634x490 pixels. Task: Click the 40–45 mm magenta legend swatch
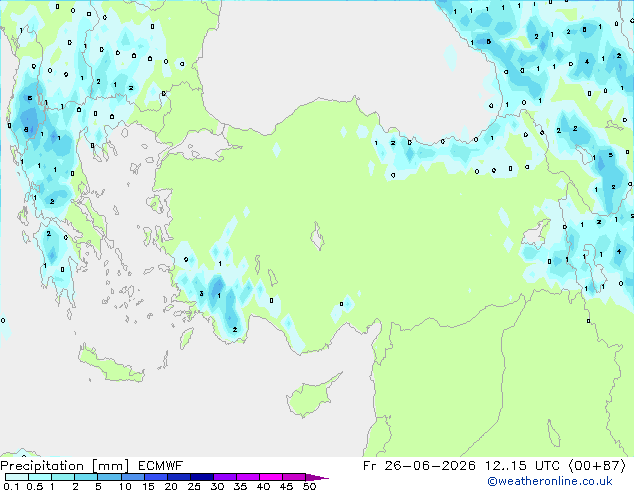click(x=271, y=477)
